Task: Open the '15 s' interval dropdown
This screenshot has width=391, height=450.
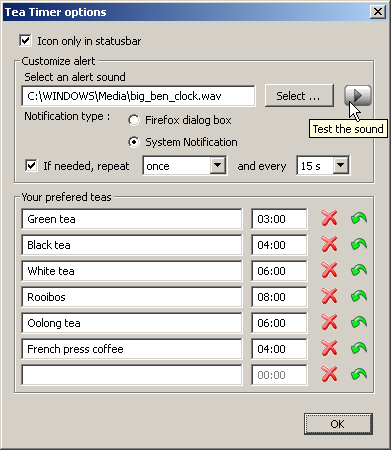Action: point(323,166)
